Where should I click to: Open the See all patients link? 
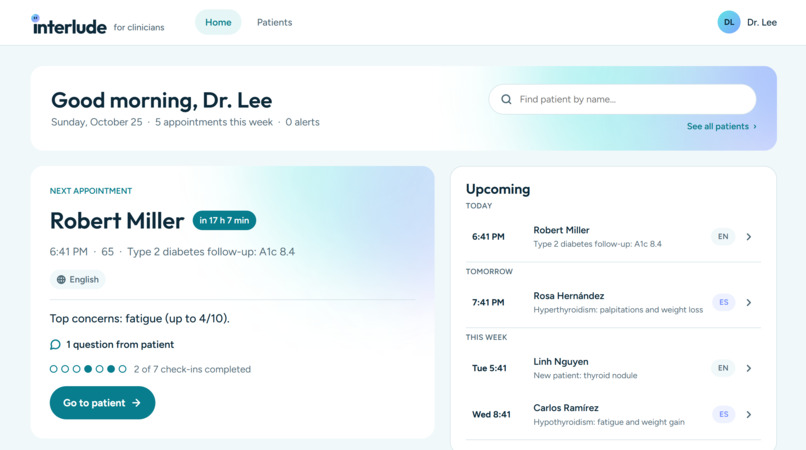pyautogui.click(x=722, y=127)
